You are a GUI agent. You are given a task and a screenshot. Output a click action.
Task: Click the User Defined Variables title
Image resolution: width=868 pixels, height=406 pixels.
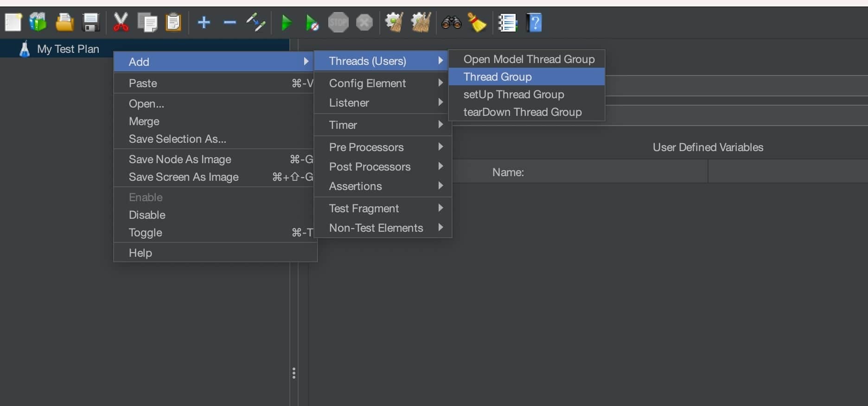pos(708,147)
